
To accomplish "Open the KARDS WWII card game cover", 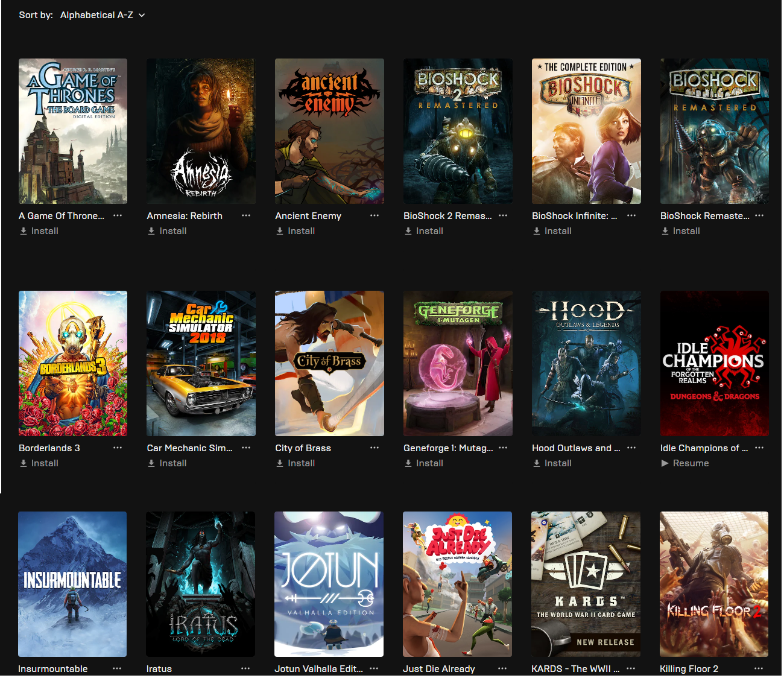I will [x=586, y=584].
